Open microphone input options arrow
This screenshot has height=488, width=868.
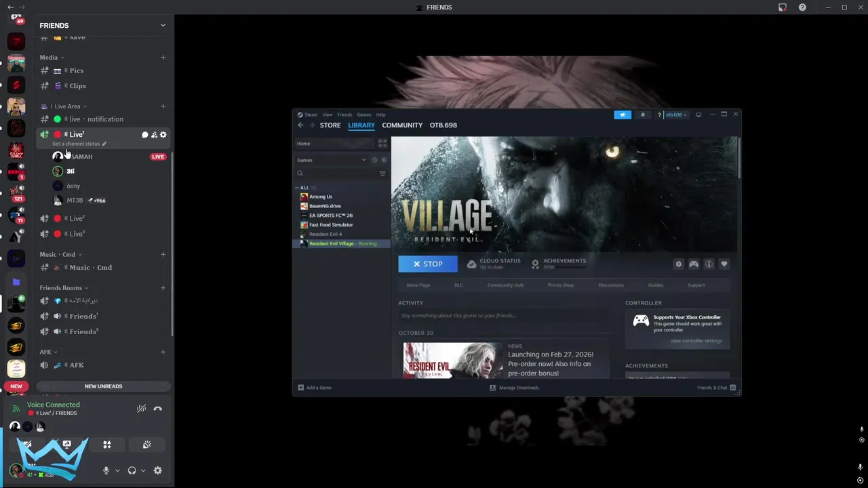(117, 470)
